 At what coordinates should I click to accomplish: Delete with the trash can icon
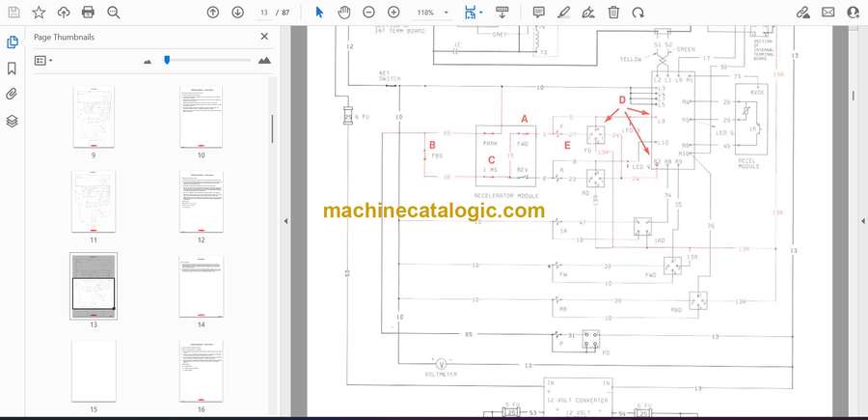614,13
